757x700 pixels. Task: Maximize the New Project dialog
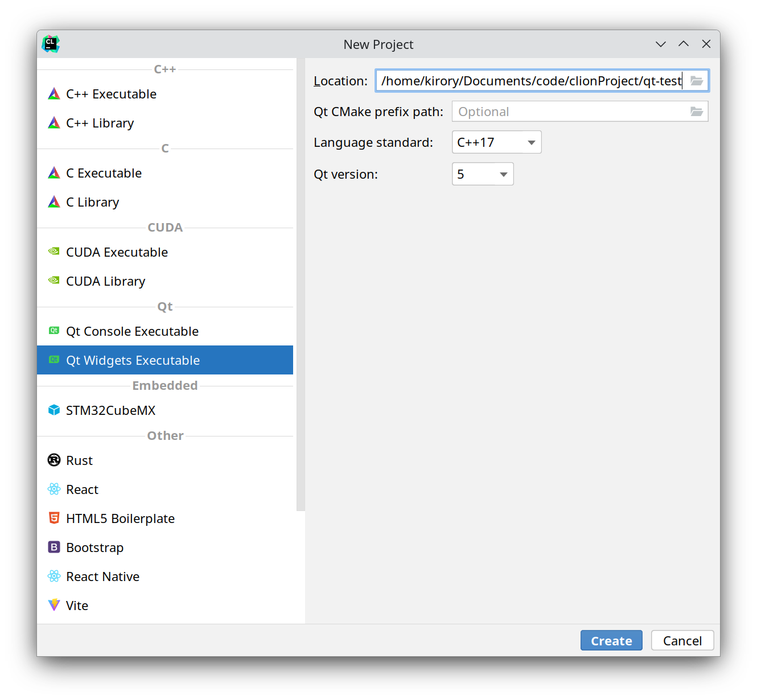point(684,44)
